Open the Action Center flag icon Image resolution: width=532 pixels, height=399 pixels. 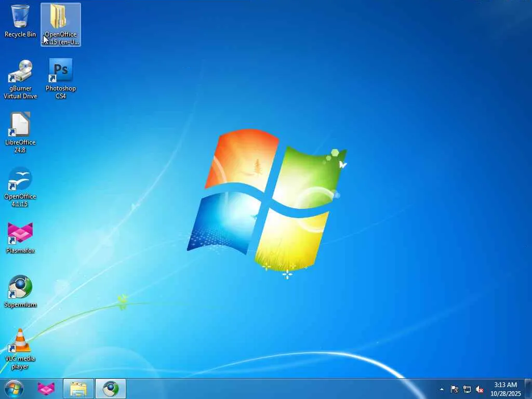pos(455,389)
